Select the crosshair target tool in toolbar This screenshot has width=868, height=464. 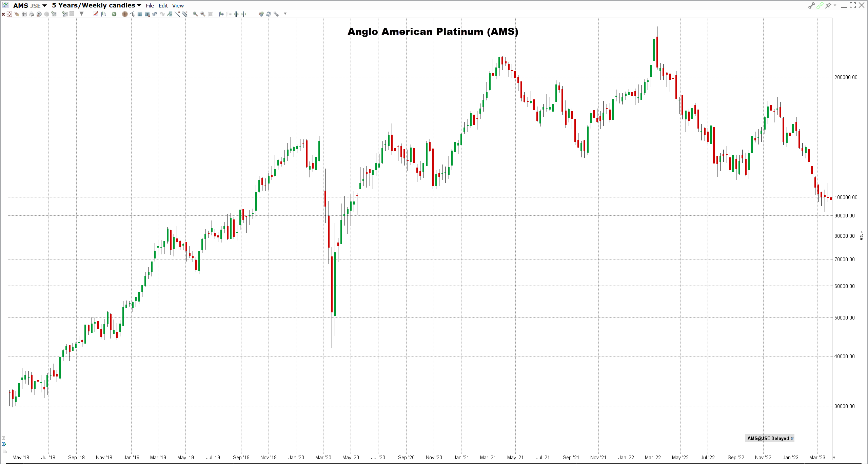click(x=9, y=14)
